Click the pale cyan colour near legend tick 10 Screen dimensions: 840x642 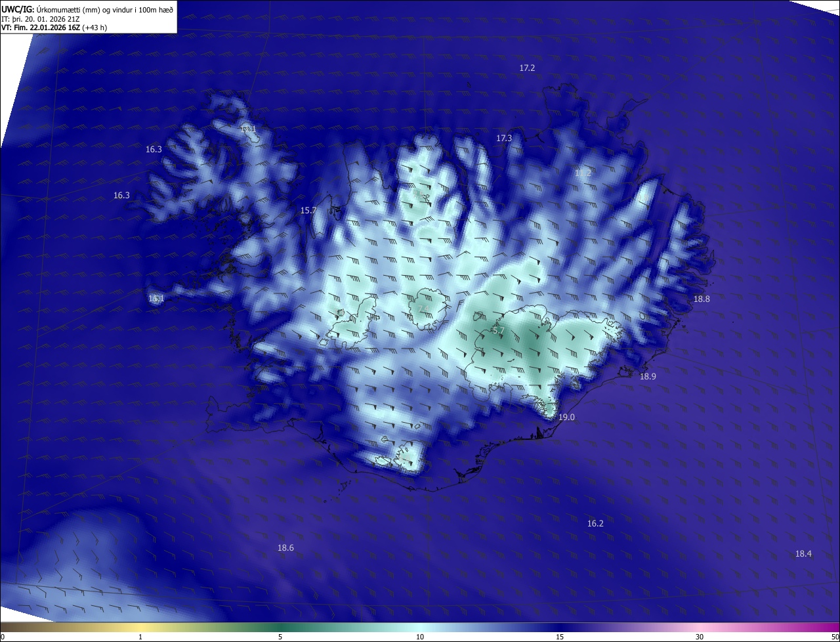coord(420,628)
